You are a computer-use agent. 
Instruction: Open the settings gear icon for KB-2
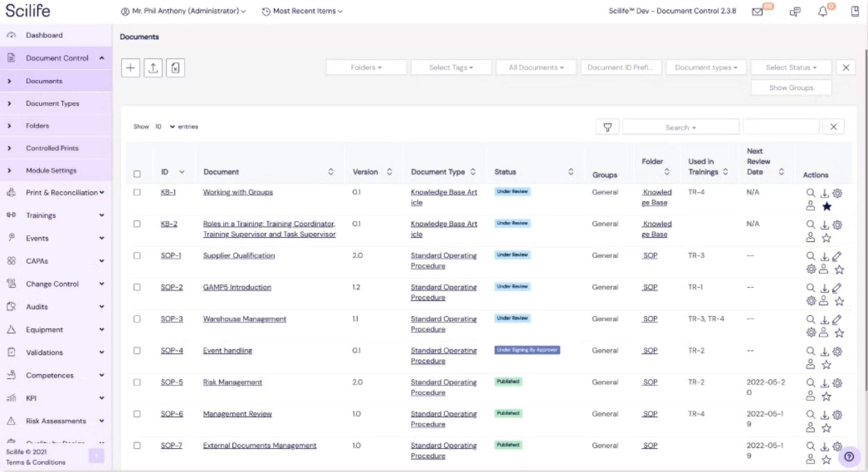(x=837, y=225)
